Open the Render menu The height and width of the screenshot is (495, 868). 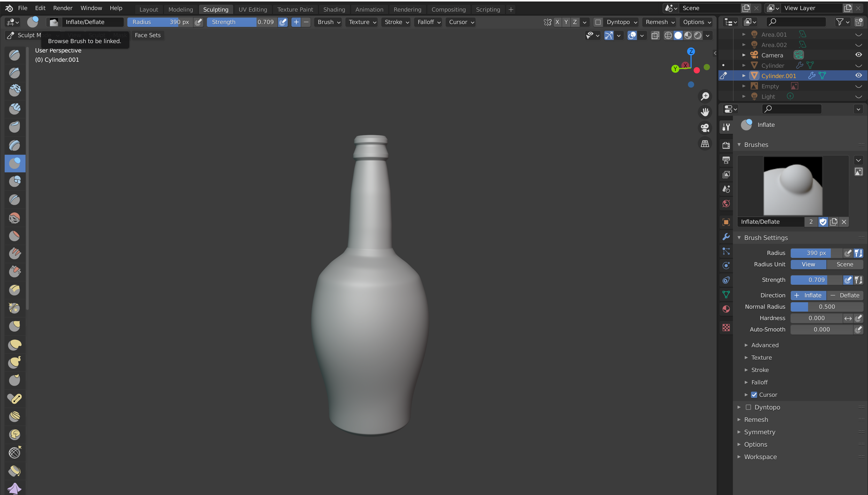[x=63, y=8]
